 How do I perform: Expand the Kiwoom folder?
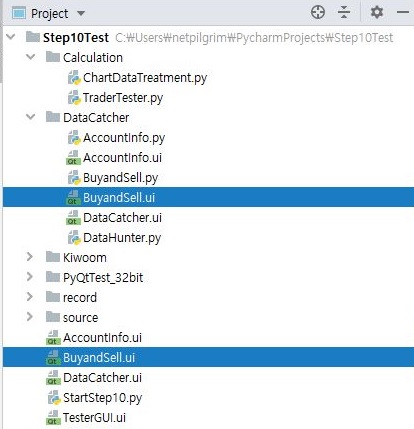(30, 257)
